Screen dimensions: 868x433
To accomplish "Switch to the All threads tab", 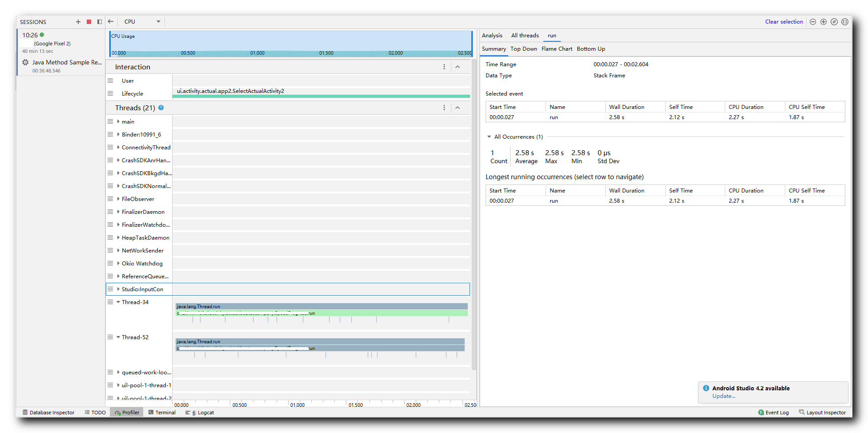I will [525, 35].
